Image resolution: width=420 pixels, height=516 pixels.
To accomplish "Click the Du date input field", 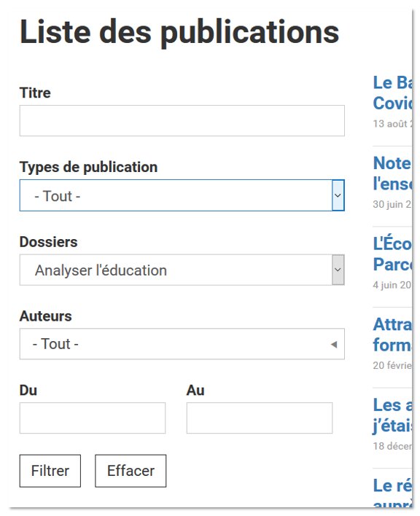I will click(93, 418).
